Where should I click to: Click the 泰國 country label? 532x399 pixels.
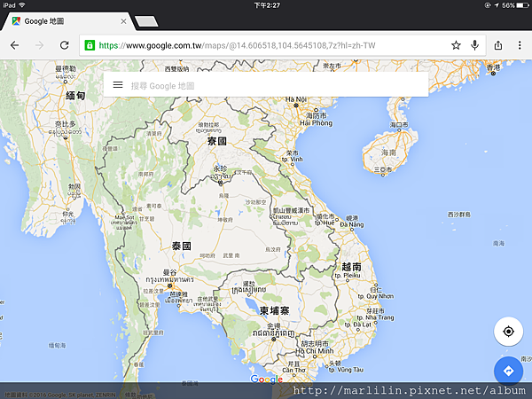[x=182, y=246]
